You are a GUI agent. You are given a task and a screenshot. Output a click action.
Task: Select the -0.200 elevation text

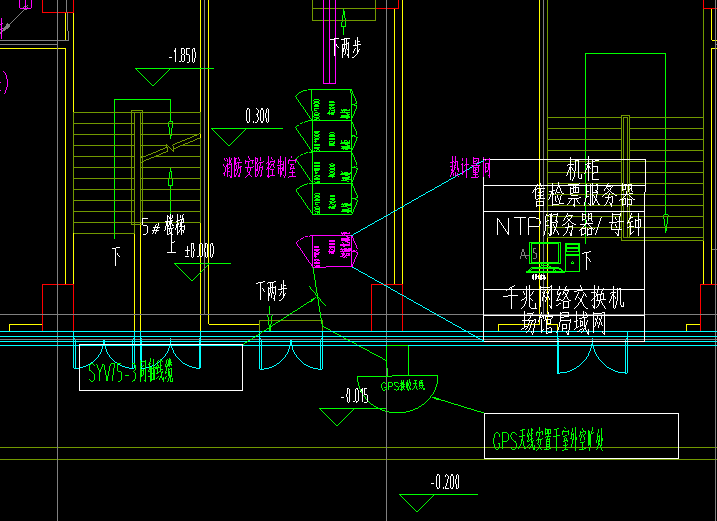pos(445,482)
